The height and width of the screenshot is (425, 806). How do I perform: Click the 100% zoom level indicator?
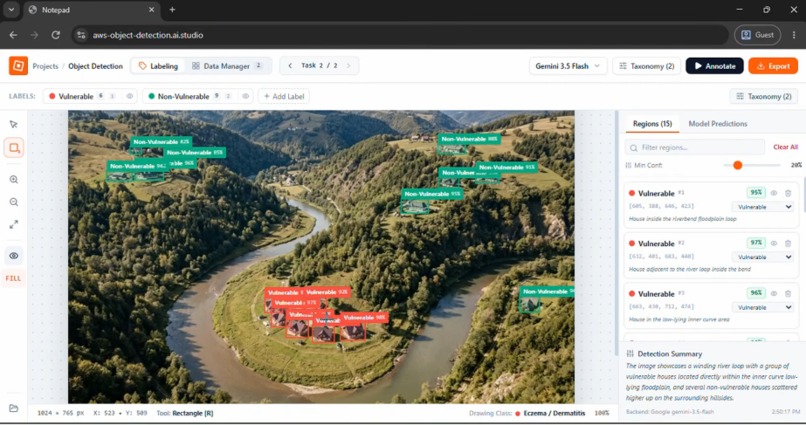pyautogui.click(x=601, y=413)
